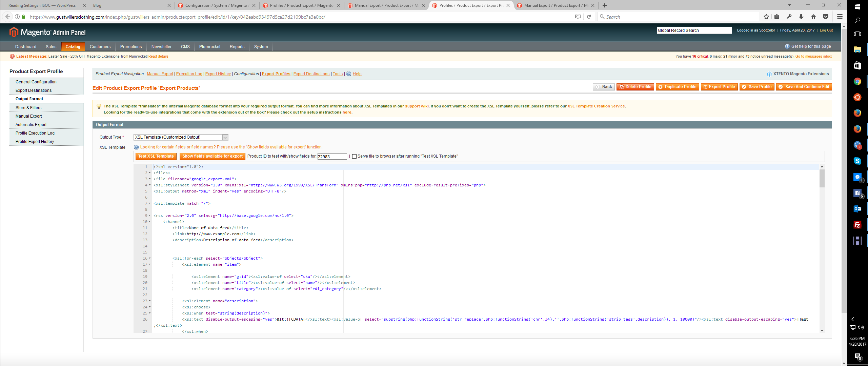This screenshot has width=868, height=366.
Task: Select the Catalog menu item
Action: pos(72,46)
